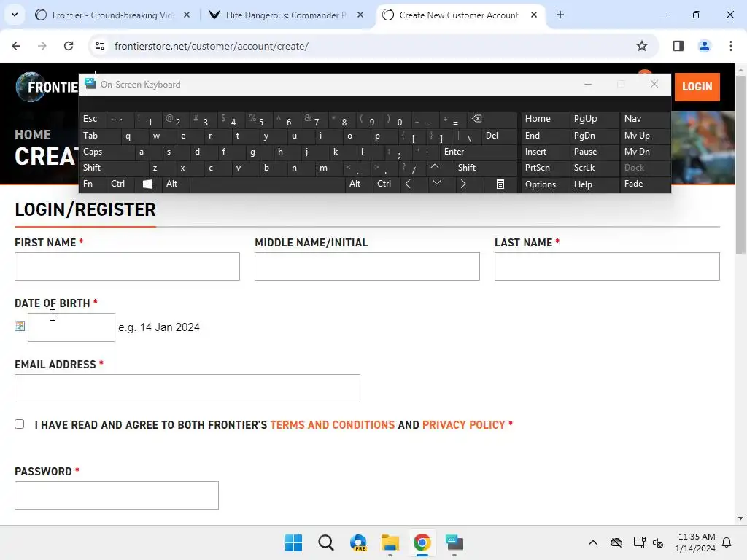The width and height of the screenshot is (747, 560).
Task: View site information icon in address bar
Action: click(99, 46)
